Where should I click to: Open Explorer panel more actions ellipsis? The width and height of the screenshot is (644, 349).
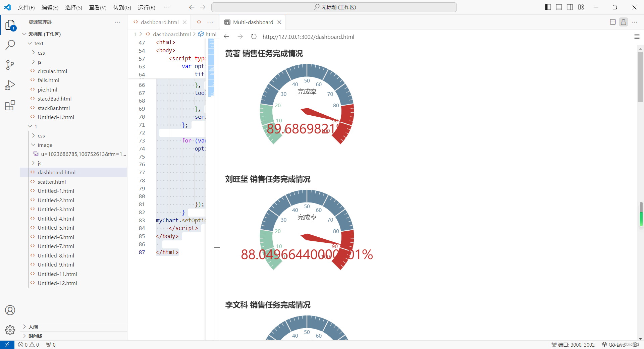point(117,22)
